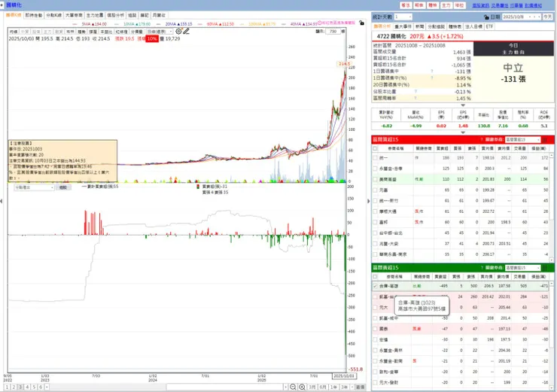Show help for 區間周轉率 row
This screenshot has width=557, height=392.
415,99
